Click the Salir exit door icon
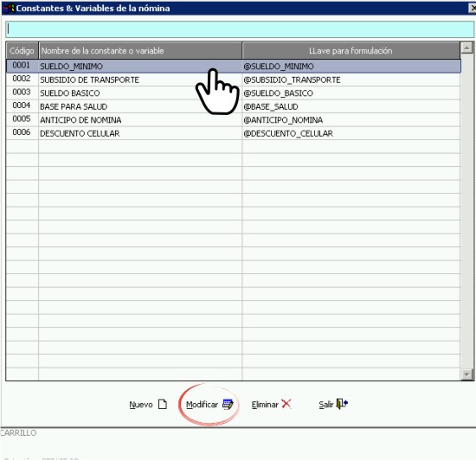The image size is (476, 460). 342,404
